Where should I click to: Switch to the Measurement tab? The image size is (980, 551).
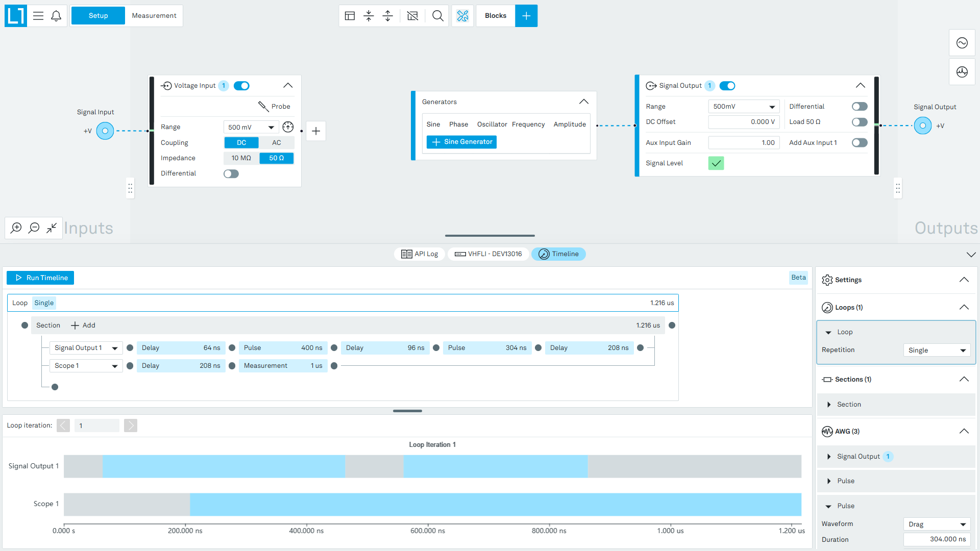(154, 16)
